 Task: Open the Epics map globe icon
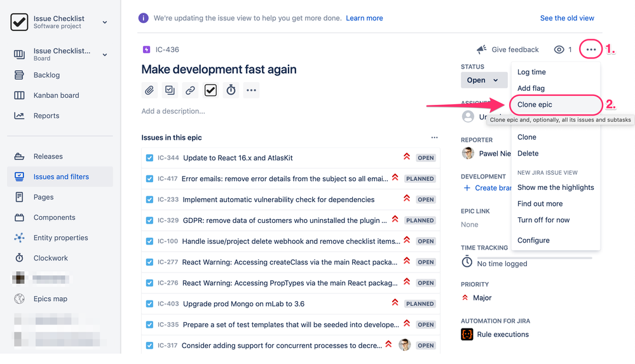(19, 299)
